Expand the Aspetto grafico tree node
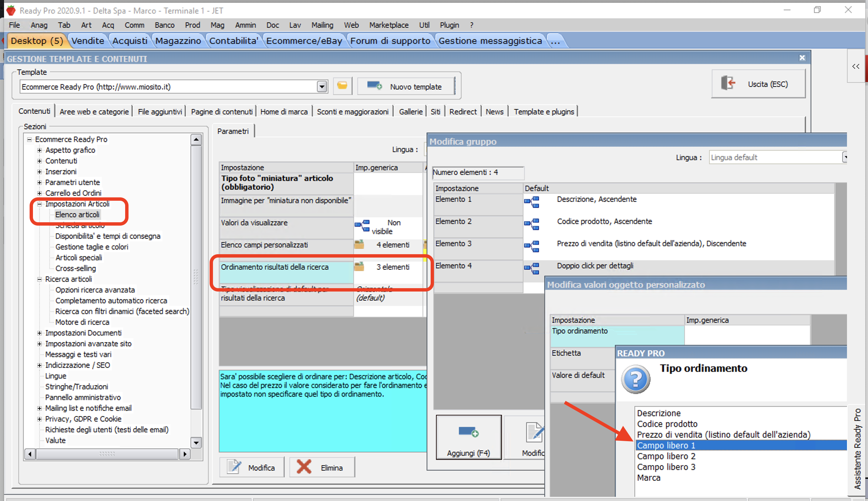Screen dimensions: 868x501 pyautogui.click(x=39, y=150)
